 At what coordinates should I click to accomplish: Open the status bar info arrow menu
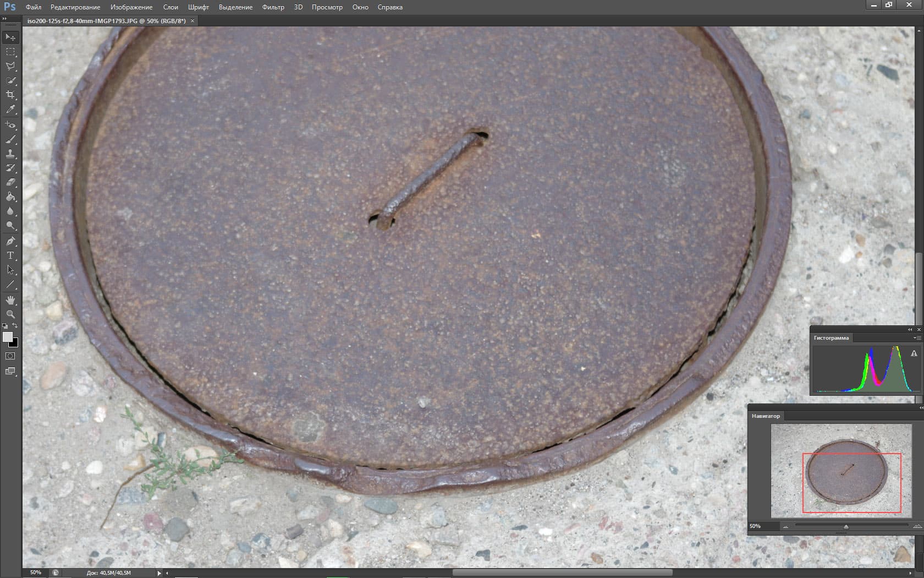pyautogui.click(x=159, y=573)
